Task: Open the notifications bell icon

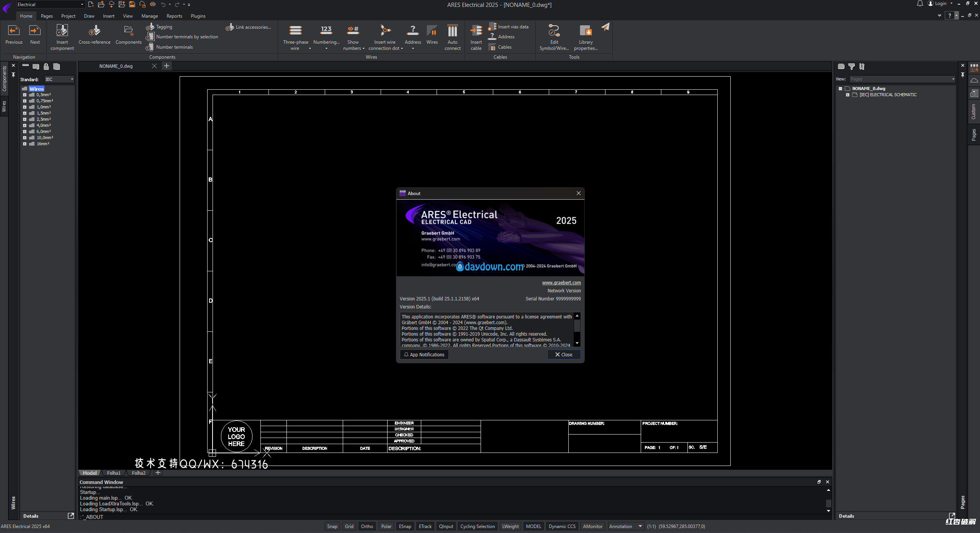Action: pyautogui.click(x=919, y=3)
